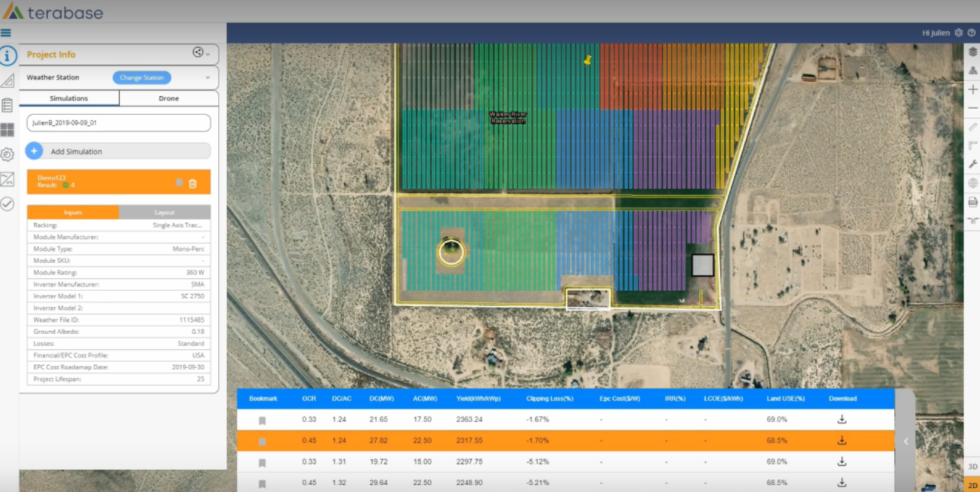The width and height of the screenshot is (980, 492).
Task: Zoom in the map with plus icon
Action: pyautogui.click(x=973, y=90)
